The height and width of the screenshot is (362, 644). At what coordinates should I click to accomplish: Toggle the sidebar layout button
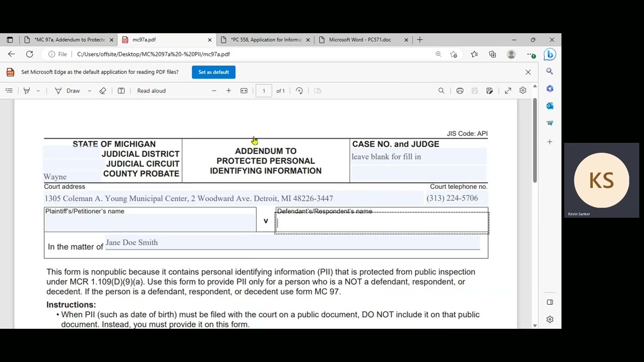point(550,302)
